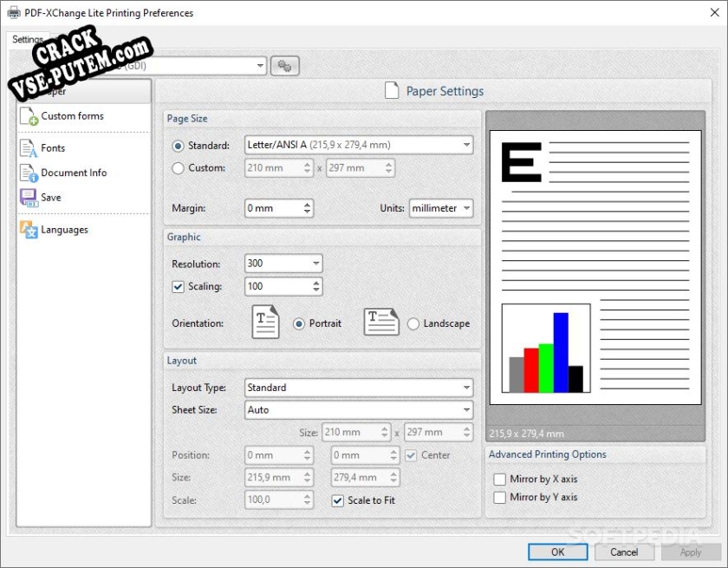Click the Scaling 100 stepper arrows

coord(316,286)
